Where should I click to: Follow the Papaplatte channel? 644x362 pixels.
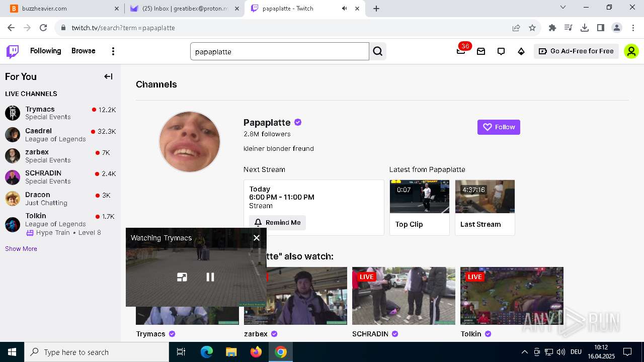[x=499, y=127]
